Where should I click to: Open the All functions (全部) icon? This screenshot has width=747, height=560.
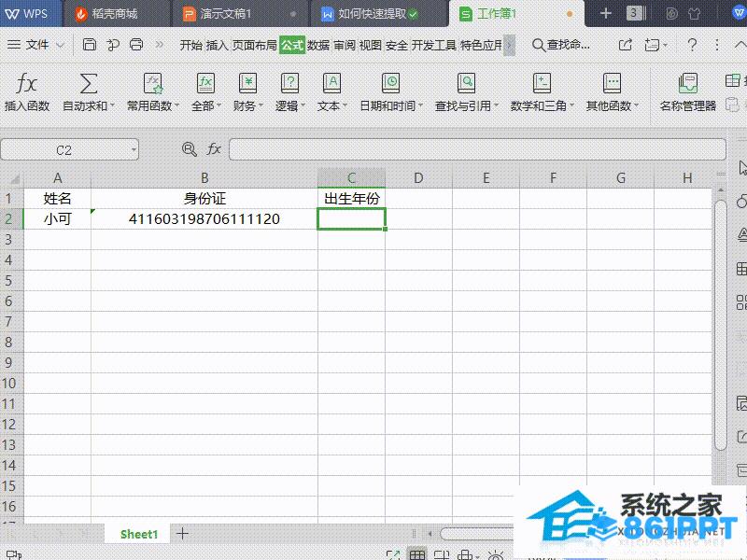205,84
